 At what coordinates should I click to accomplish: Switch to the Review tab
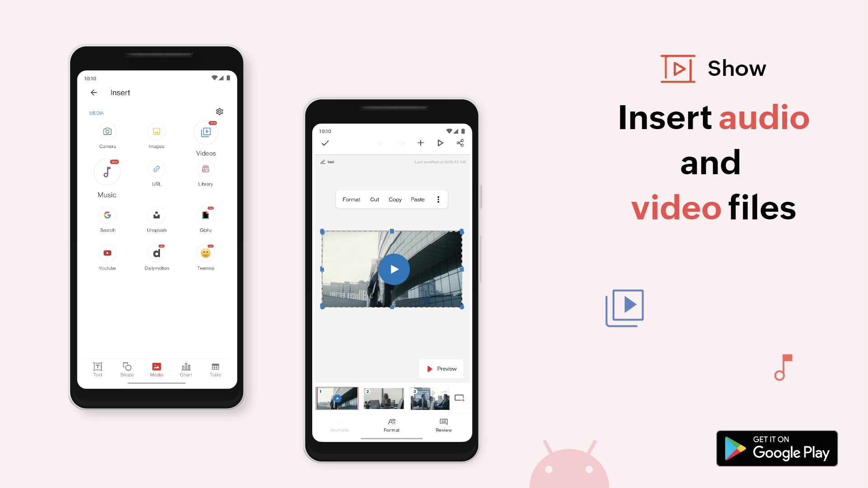tap(442, 424)
